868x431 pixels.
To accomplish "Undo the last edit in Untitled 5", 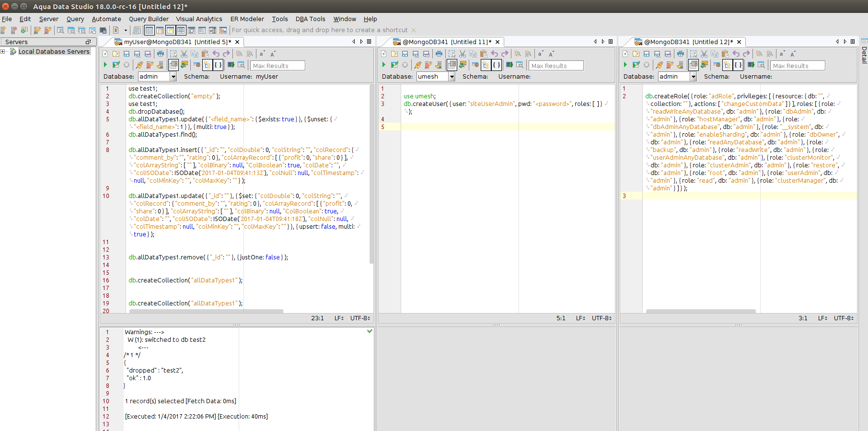I will click(x=216, y=54).
